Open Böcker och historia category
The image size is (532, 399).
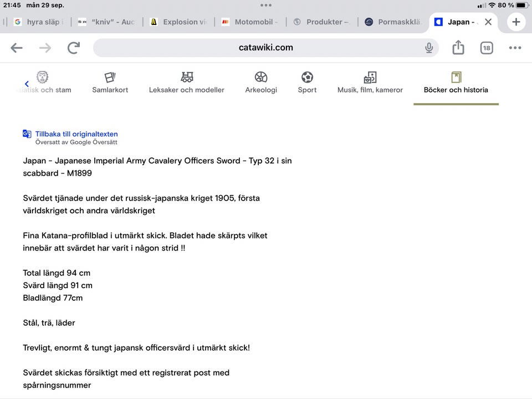456,83
